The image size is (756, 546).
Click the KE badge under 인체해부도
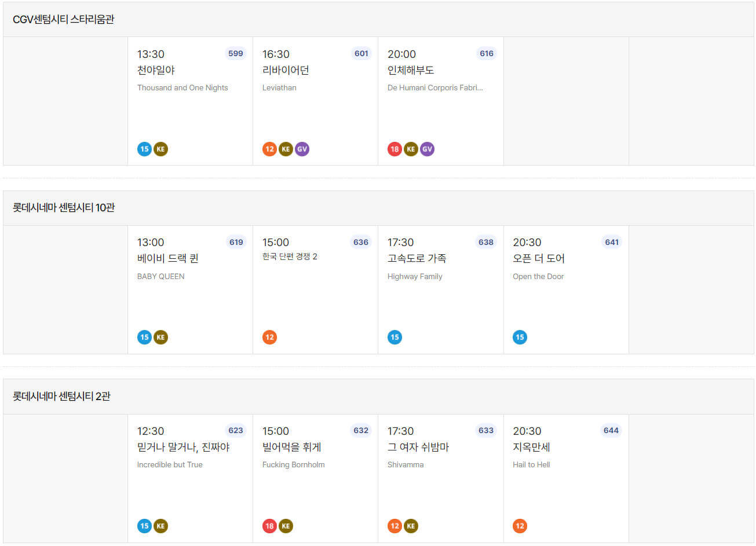click(411, 149)
